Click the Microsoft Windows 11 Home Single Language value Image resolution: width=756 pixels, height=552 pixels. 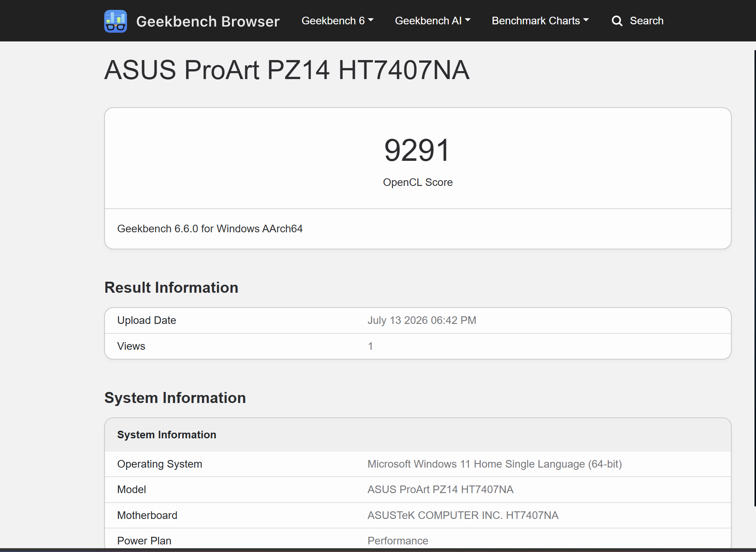point(495,464)
